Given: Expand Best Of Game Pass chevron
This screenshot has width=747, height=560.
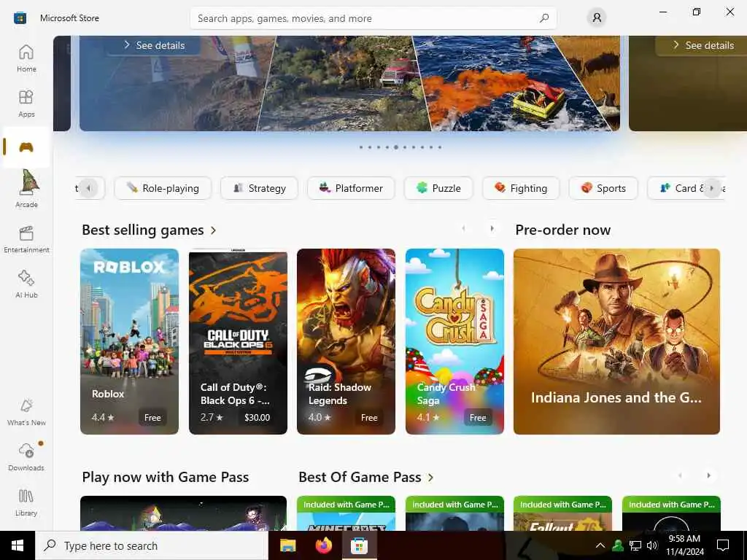Looking at the screenshot, I should coord(430,478).
